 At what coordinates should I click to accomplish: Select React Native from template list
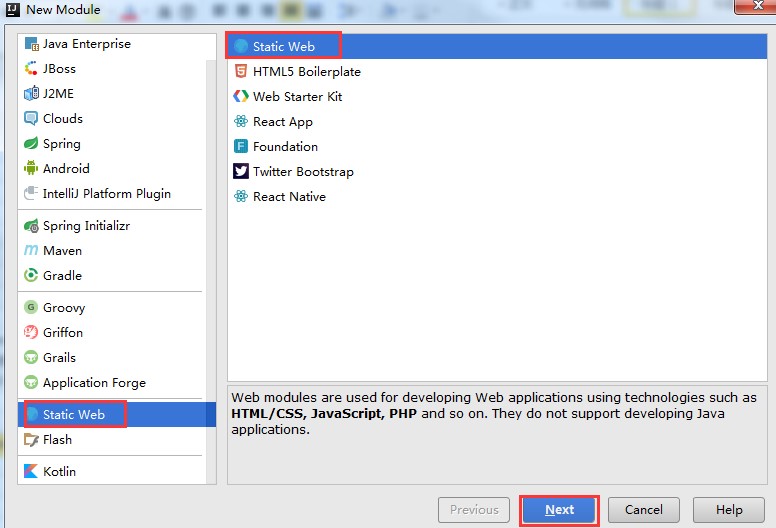coord(289,197)
